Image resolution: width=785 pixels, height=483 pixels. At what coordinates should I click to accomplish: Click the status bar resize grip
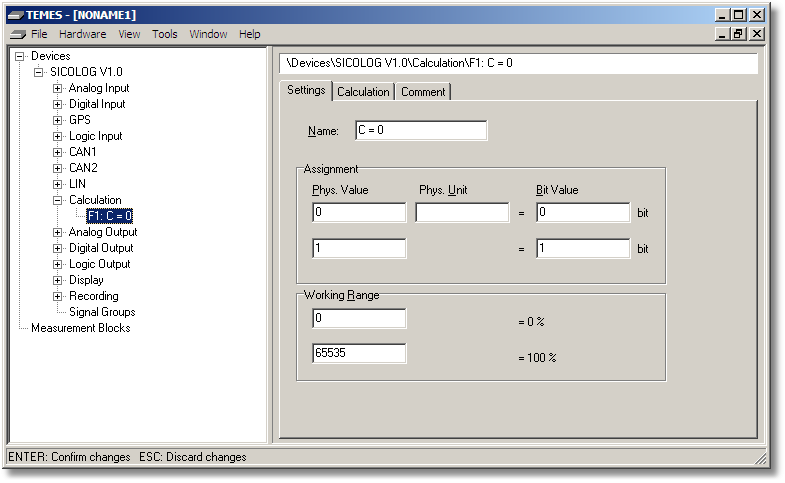(760, 457)
